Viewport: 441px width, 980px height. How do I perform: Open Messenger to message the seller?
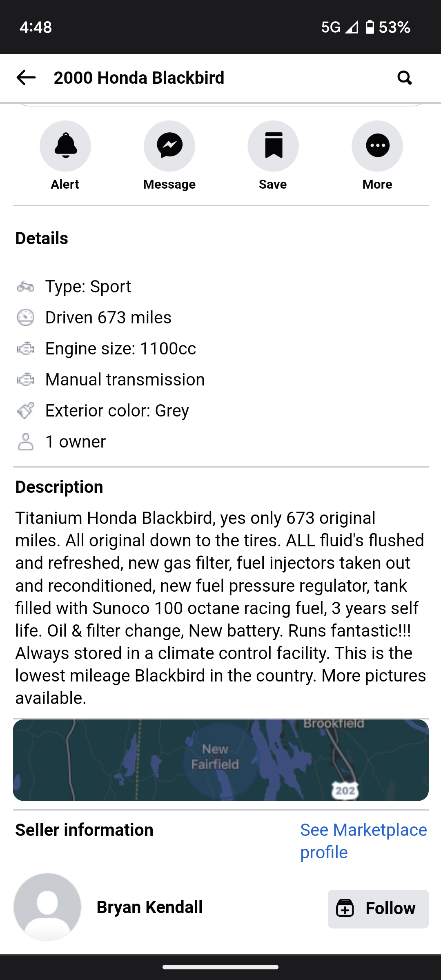pyautogui.click(x=169, y=146)
